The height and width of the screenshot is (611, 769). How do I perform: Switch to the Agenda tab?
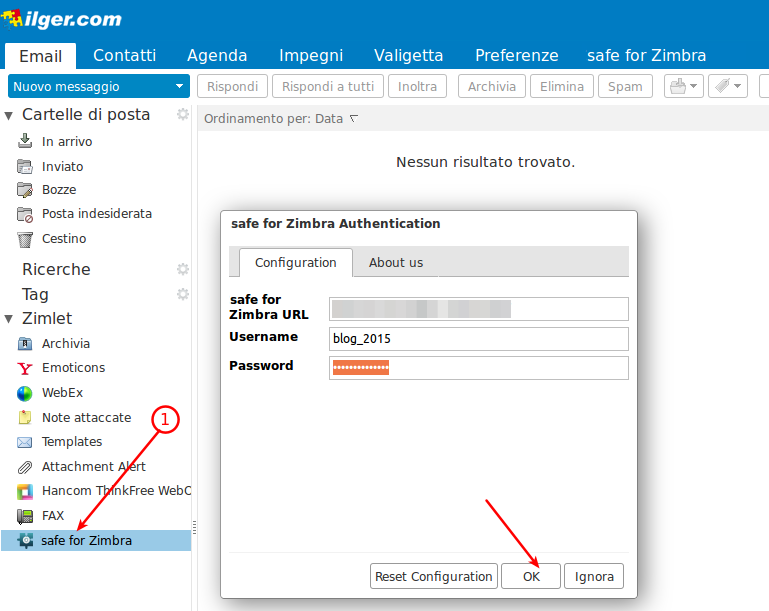(x=217, y=55)
